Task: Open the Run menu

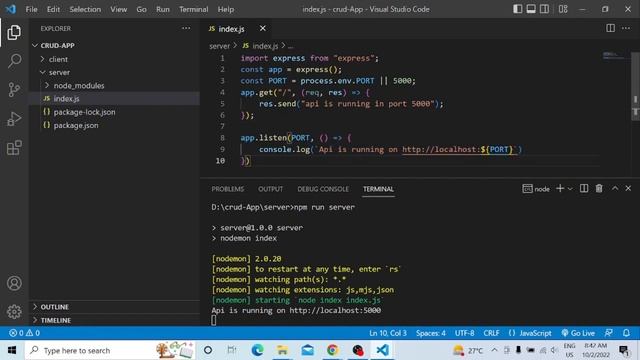Action: [162, 9]
